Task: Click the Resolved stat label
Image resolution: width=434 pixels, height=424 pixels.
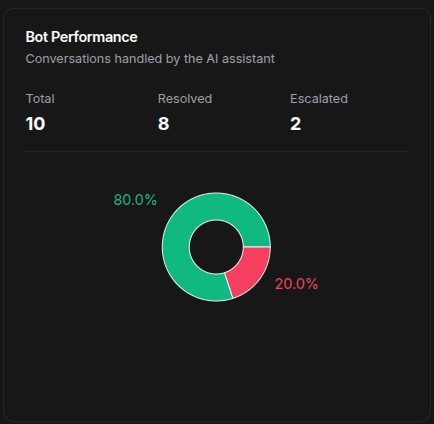Action: (x=185, y=99)
